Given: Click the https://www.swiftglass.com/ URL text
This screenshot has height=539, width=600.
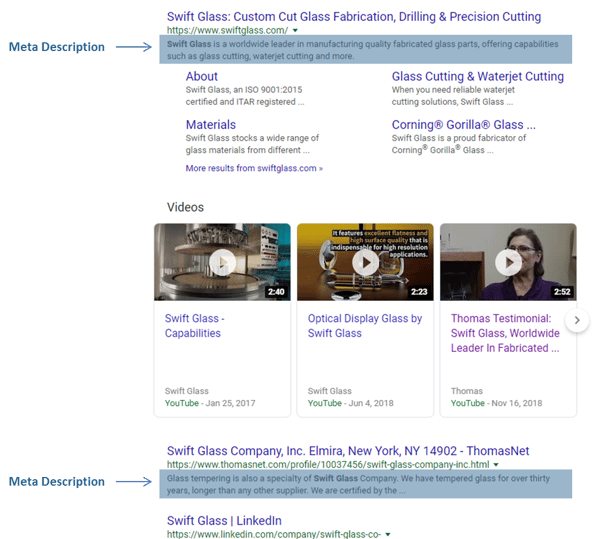Looking at the screenshot, I should (227, 30).
